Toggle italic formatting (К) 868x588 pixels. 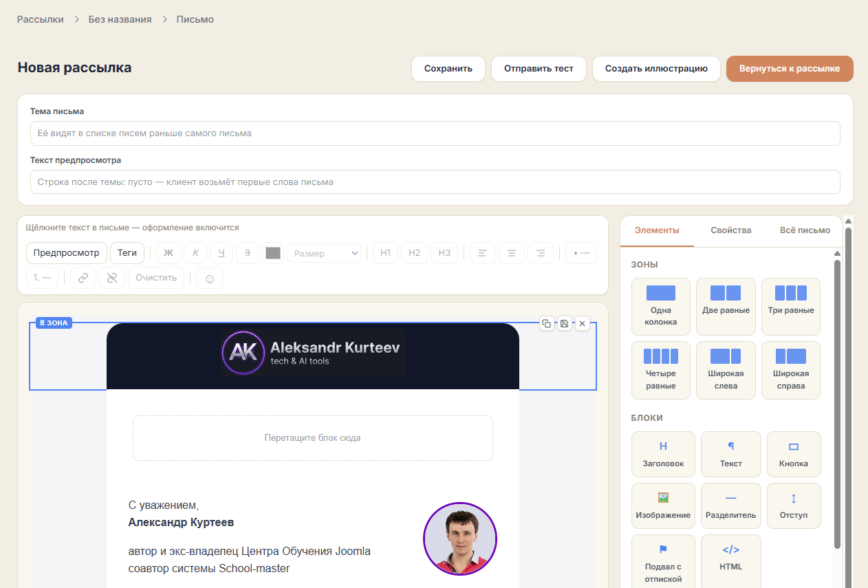coord(195,253)
